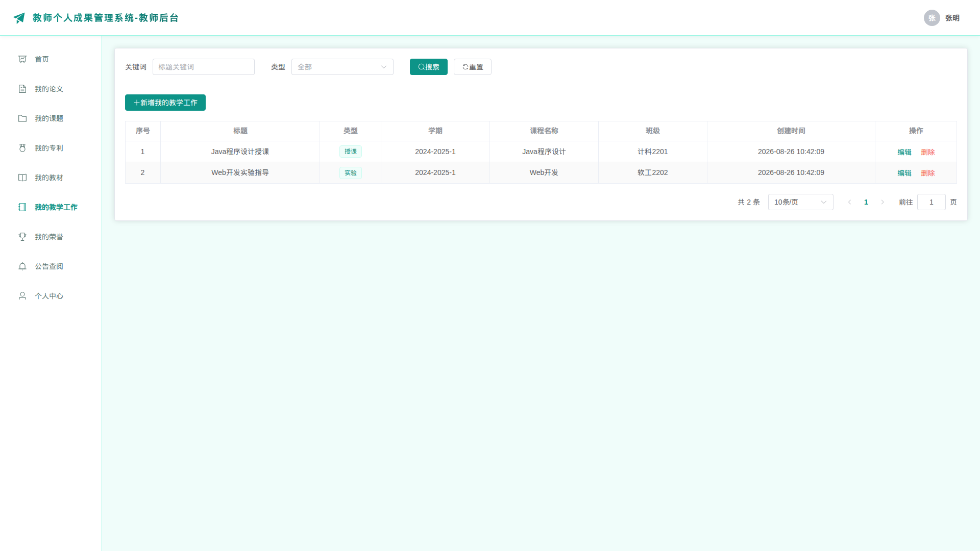Click the 授课 type tag
The image size is (980, 551).
coord(351,152)
